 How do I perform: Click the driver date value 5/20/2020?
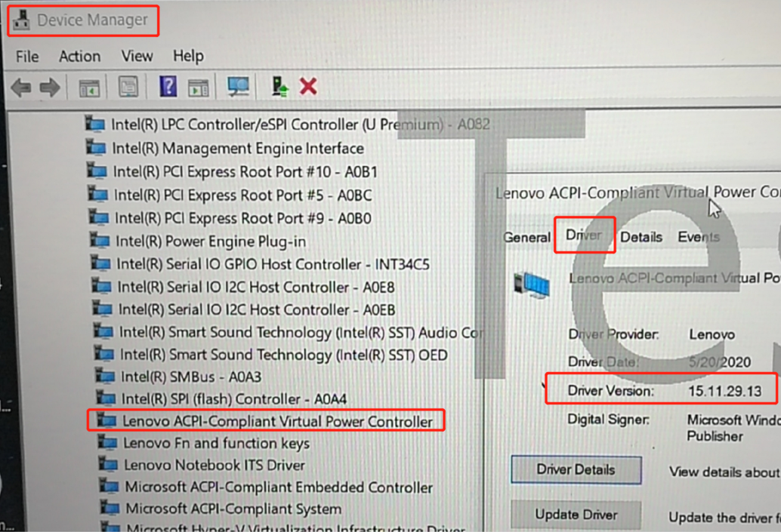[720, 361]
